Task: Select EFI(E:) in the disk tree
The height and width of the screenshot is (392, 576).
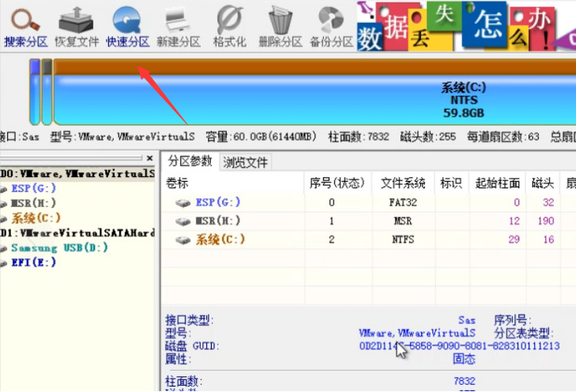Action: pos(33,262)
